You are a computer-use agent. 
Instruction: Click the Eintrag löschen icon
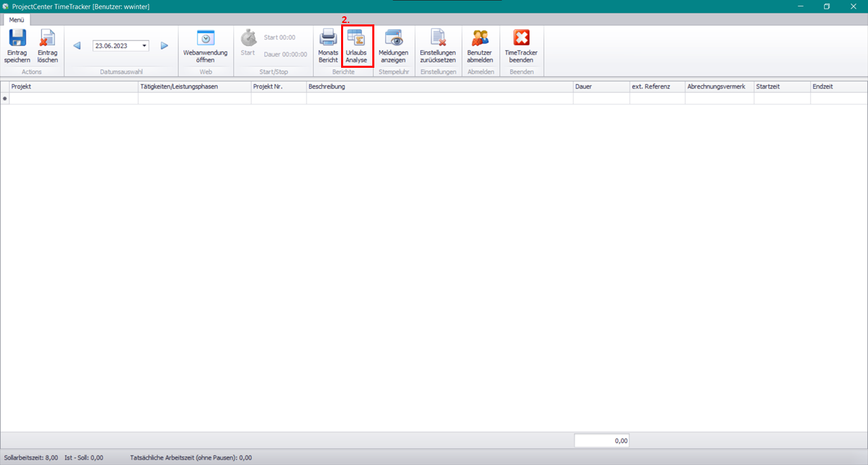tap(47, 38)
